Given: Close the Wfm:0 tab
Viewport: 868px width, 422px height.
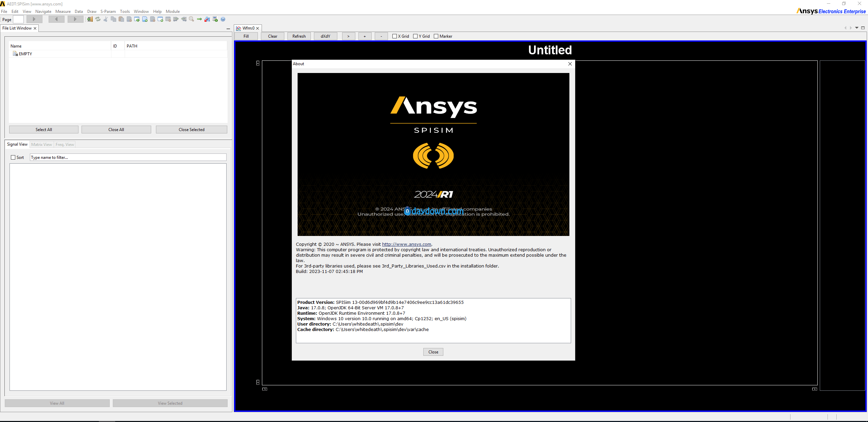Looking at the screenshot, I should click(258, 28).
